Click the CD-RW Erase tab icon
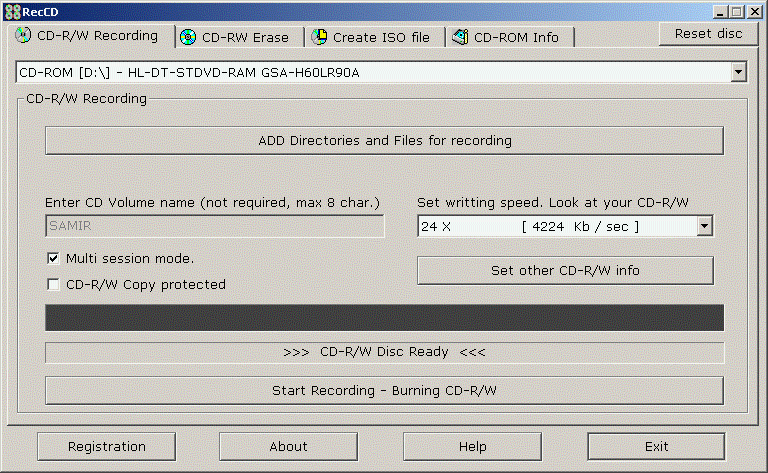Viewport: 768px width, 473px height. pos(187,38)
